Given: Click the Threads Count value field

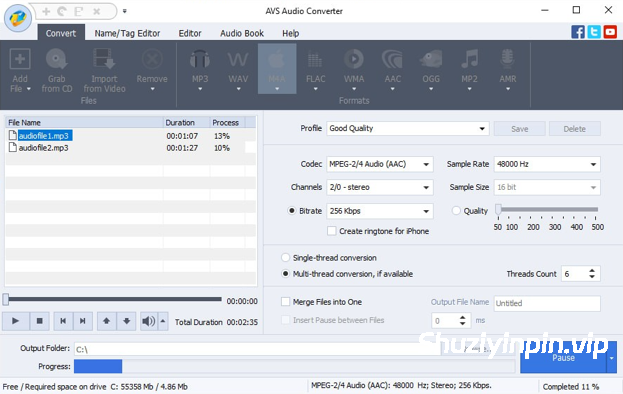Looking at the screenshot, I should click(x=574, y=274).
